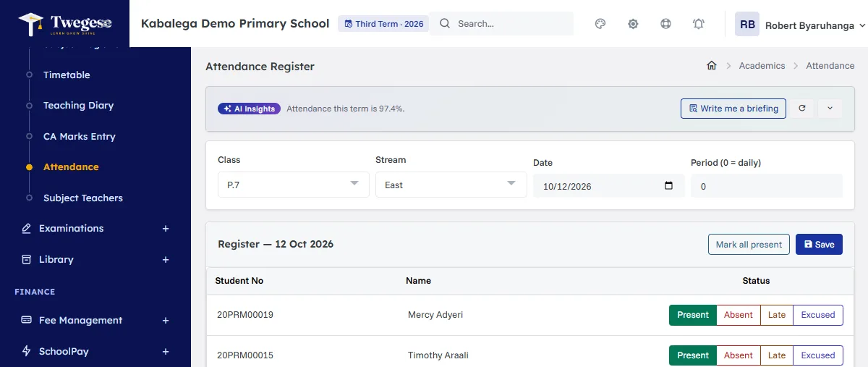Click the Name column header
This screenshot has width=868, height=367.
[418, 280]
